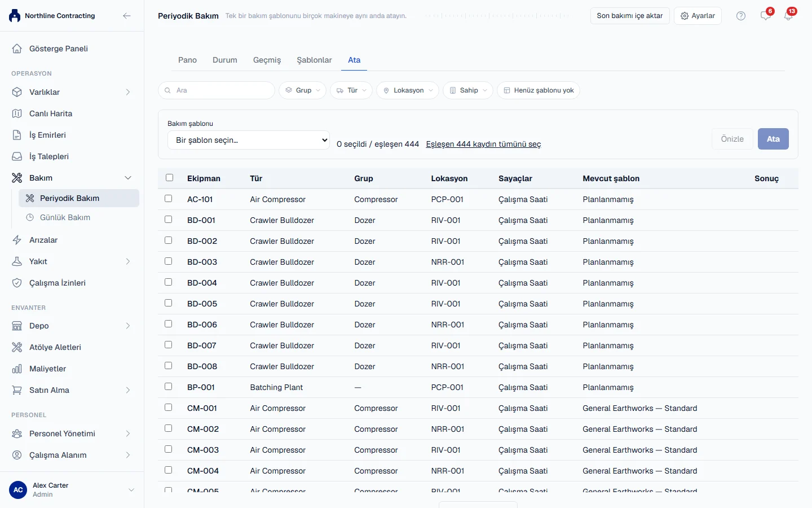Viewport: 812px width, 508px height.
Task: Open the help question mark icon
Action: coord(741,16)
